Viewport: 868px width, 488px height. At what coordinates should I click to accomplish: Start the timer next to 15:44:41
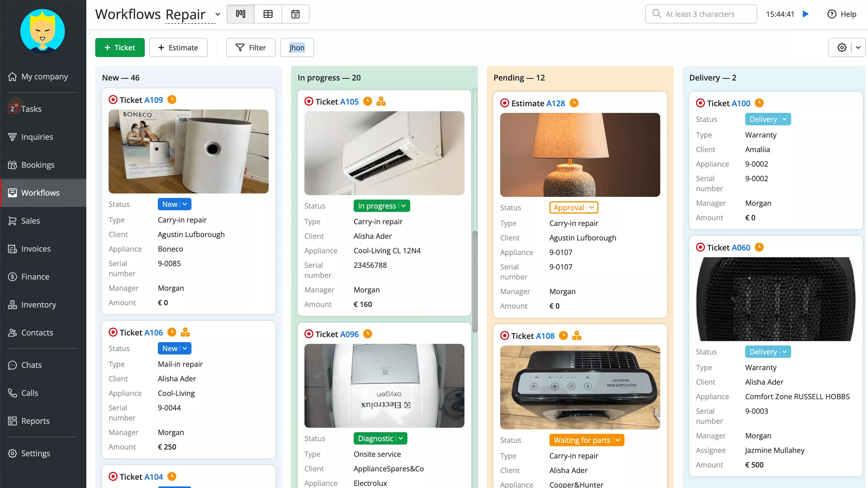point(805,14)
